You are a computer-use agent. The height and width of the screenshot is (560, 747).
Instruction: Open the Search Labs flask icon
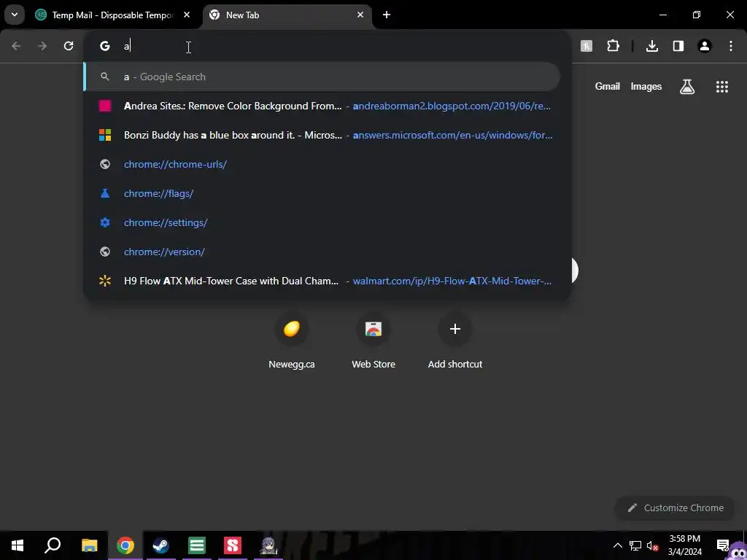pos(687,86)
